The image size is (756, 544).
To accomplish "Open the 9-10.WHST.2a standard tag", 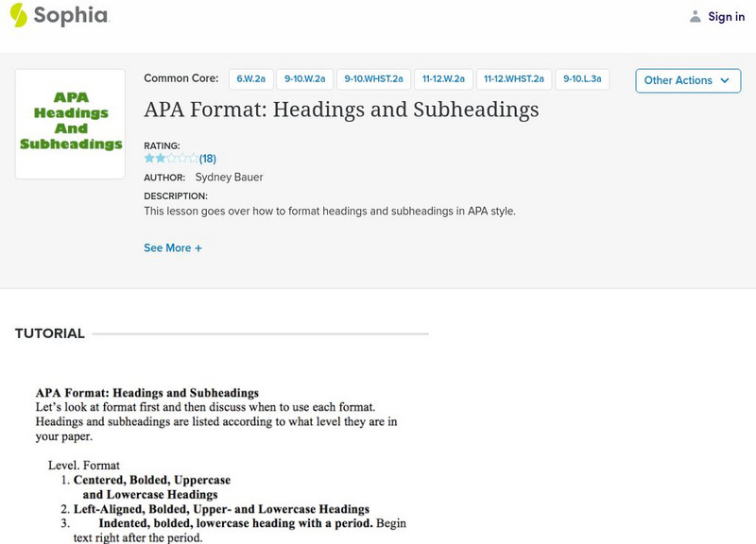I will coord(373,80).
